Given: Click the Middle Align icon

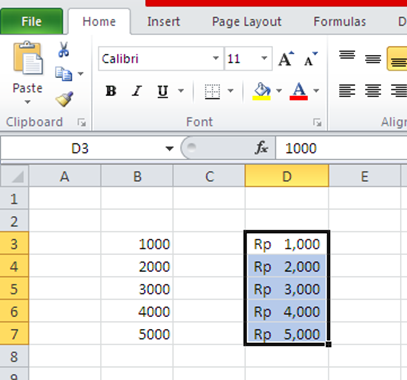Looking at the screenshot, I should (x=373, y=58).
